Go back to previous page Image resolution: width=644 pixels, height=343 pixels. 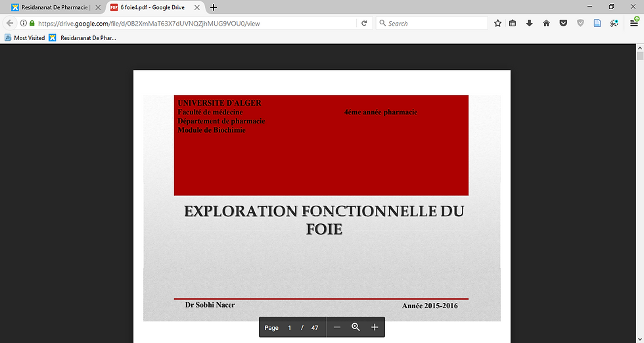10,24
